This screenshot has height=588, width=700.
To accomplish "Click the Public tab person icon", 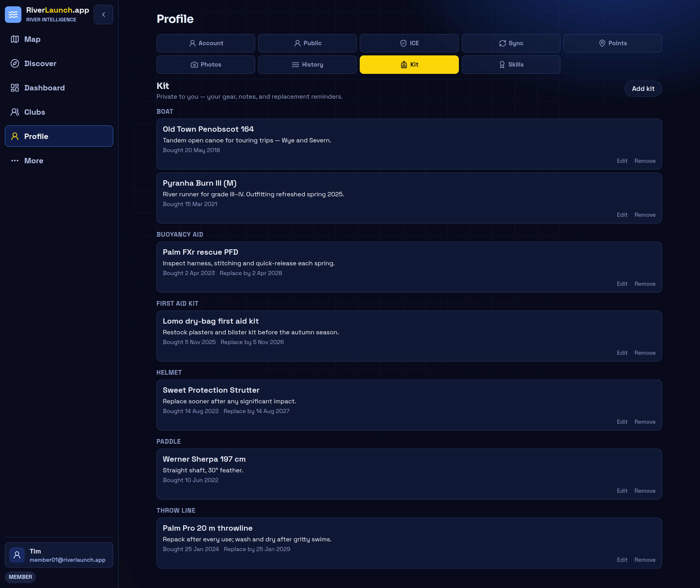I will (297, 43).
